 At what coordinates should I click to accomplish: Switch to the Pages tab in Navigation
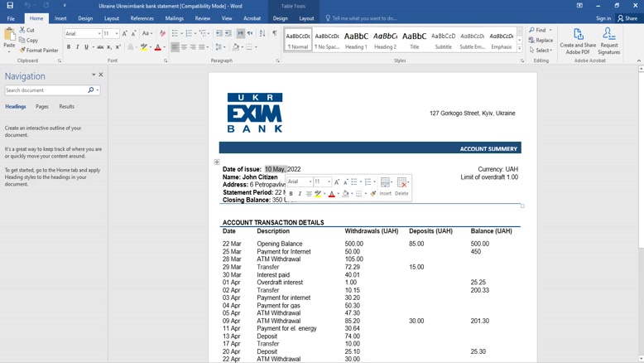tap(41, 107)
